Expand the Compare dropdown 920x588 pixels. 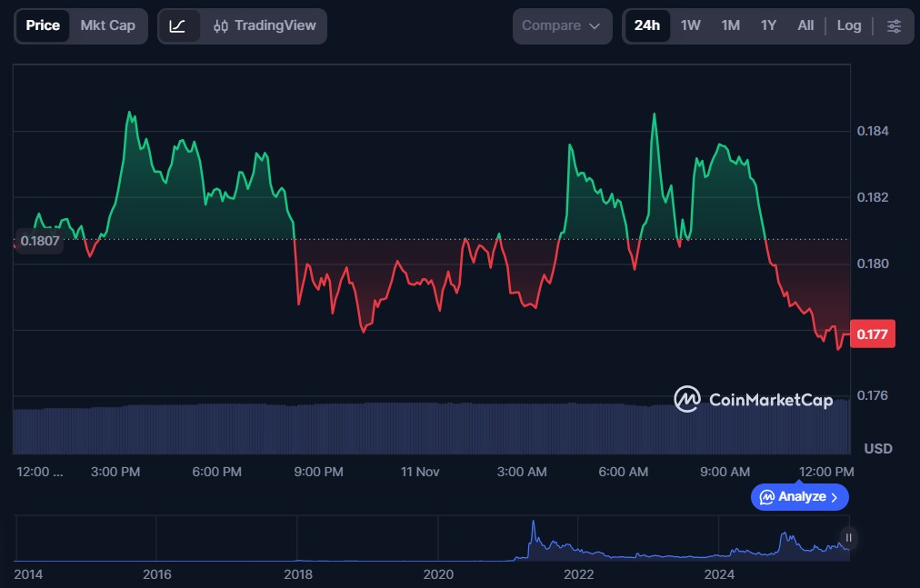tap(561, 26)
